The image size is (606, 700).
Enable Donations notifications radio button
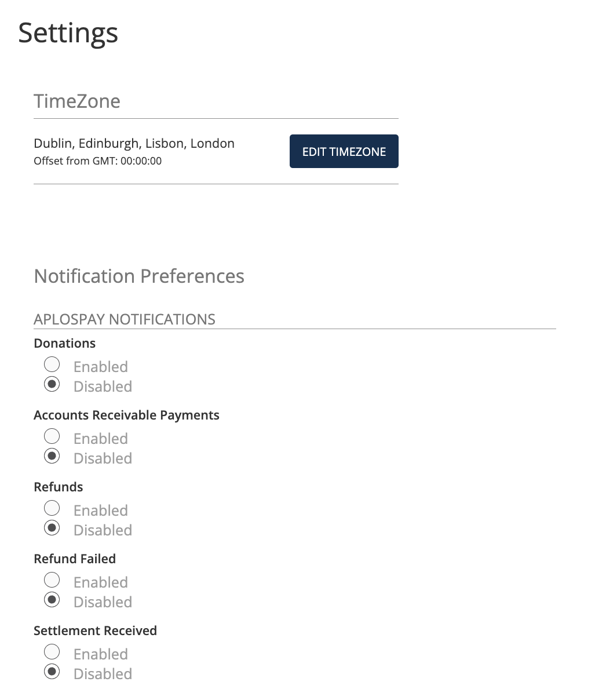52,364
